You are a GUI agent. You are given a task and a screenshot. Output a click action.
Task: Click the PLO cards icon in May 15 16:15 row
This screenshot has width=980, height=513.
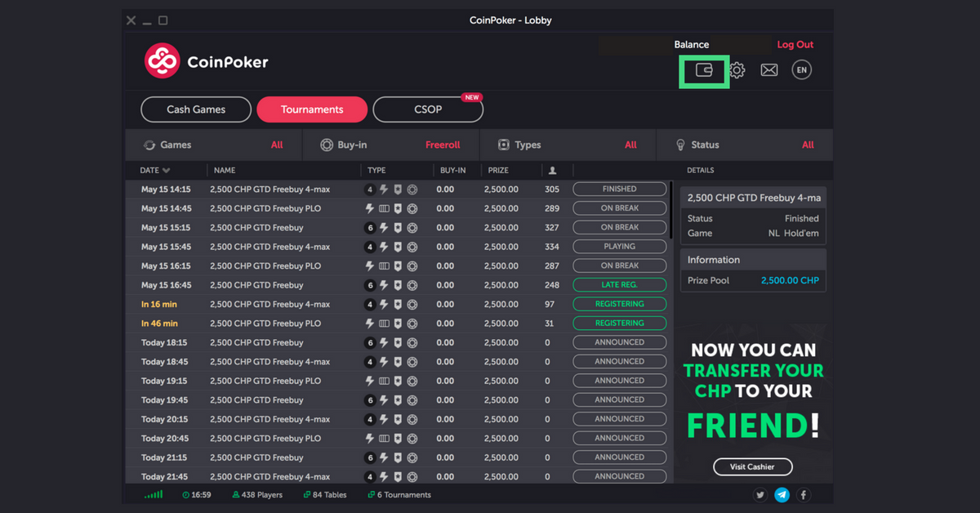(x=384, y=266)
